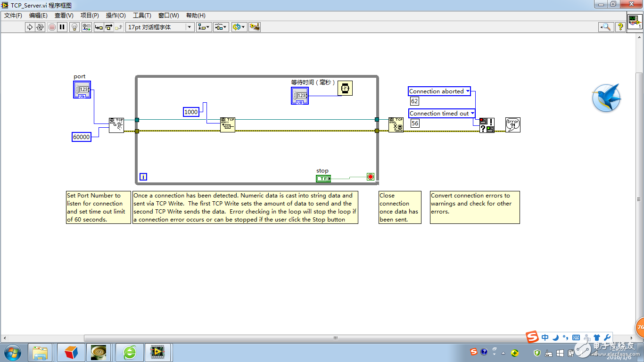Click the Sogou keyboard icon in the IME bar
The height and width of the screenshot is (362, 644).
[576, 337]
